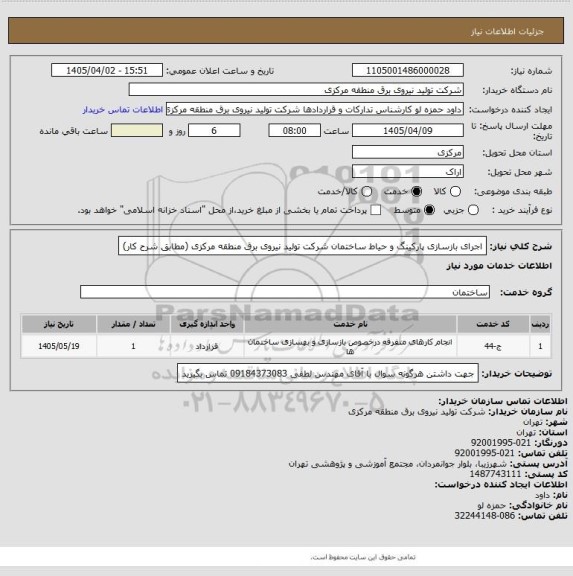Open the اطلاعات تماس خریدار link
This screenshot has height=576, width=573.
(123, 110)
